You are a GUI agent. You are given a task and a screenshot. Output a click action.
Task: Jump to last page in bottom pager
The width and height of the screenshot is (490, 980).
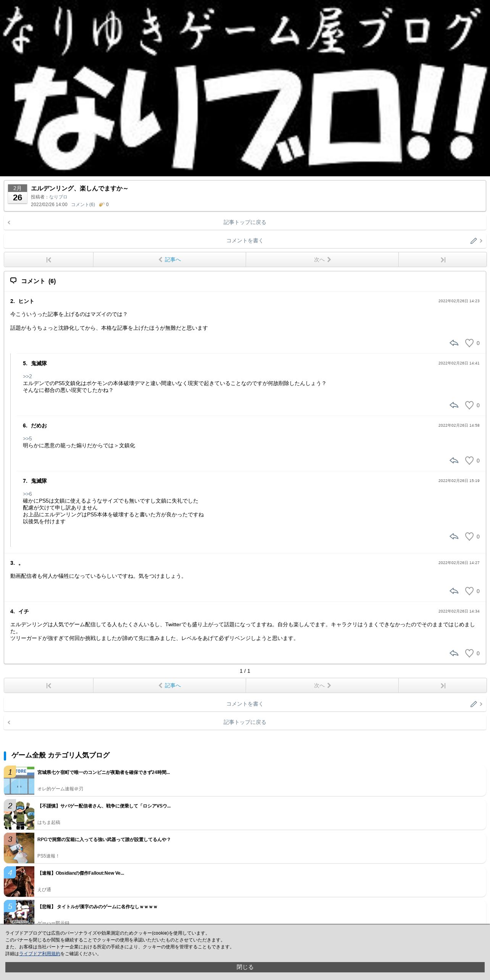(x=443, y=686)
